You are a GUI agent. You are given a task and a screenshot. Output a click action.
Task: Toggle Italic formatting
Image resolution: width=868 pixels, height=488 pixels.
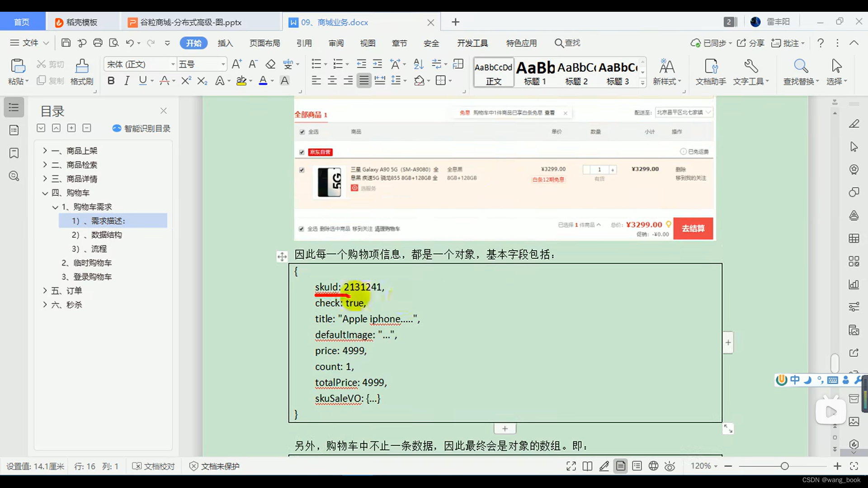(x=127, y=81)
